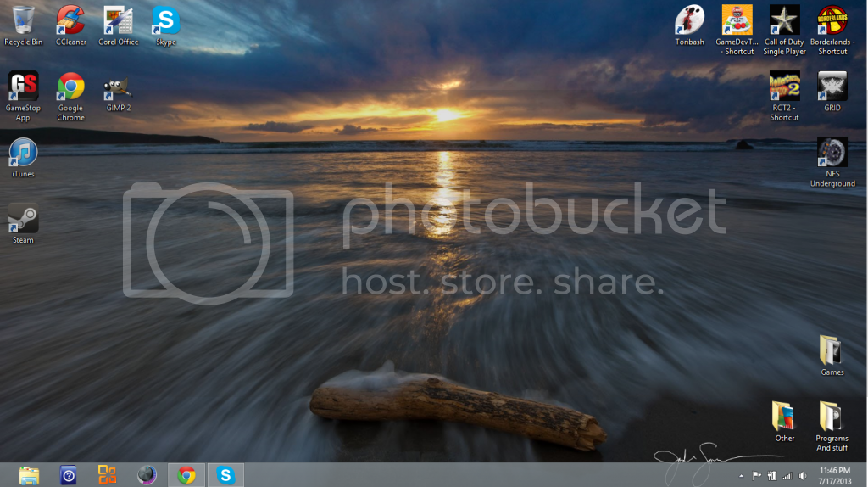Select the RCT2 Shortcut desktop icon

point(784,96)
